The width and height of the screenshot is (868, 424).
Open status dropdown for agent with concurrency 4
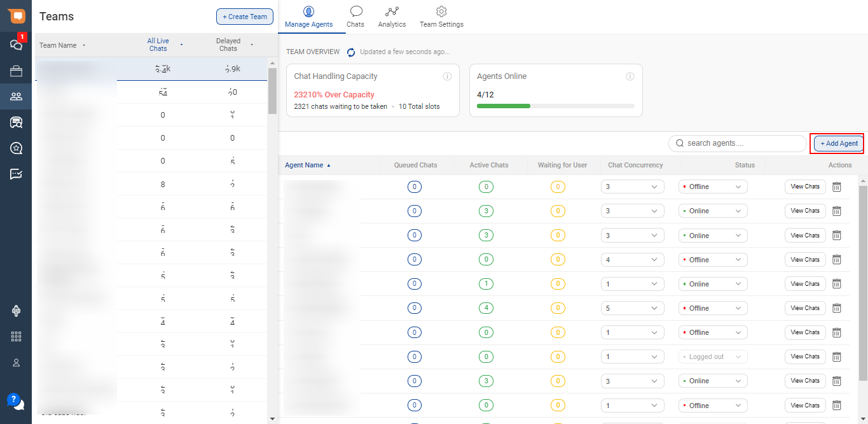click(x=713, y=260)
